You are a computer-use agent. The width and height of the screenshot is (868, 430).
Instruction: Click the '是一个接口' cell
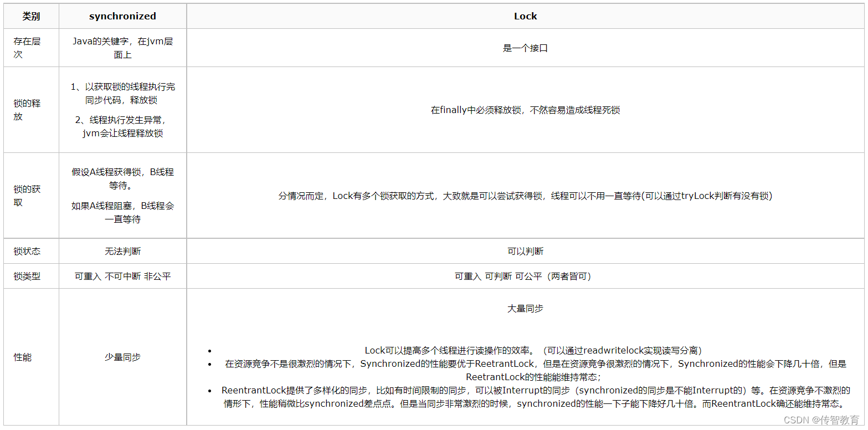click(x=525, y=48)
